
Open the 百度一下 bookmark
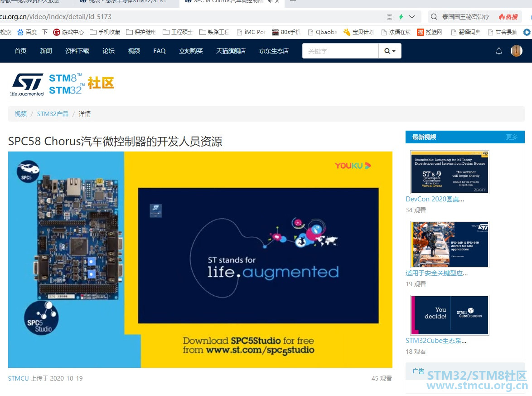[33, 32]
